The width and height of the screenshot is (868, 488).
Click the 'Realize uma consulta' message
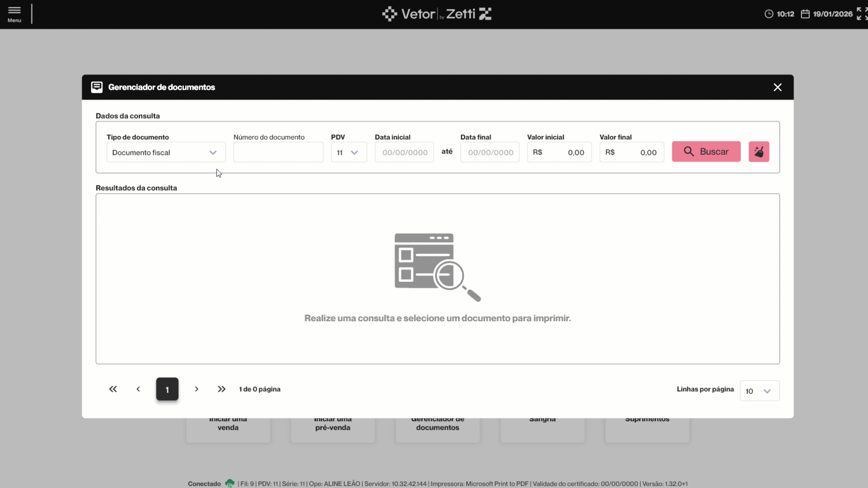coord(438,318)
